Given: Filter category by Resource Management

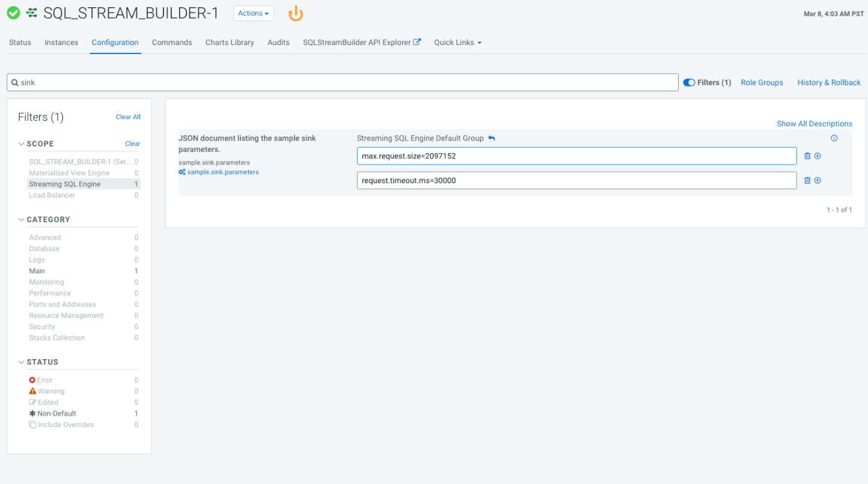Looking at the screenshot, I should pyautogui.click(x=84, y=315).
